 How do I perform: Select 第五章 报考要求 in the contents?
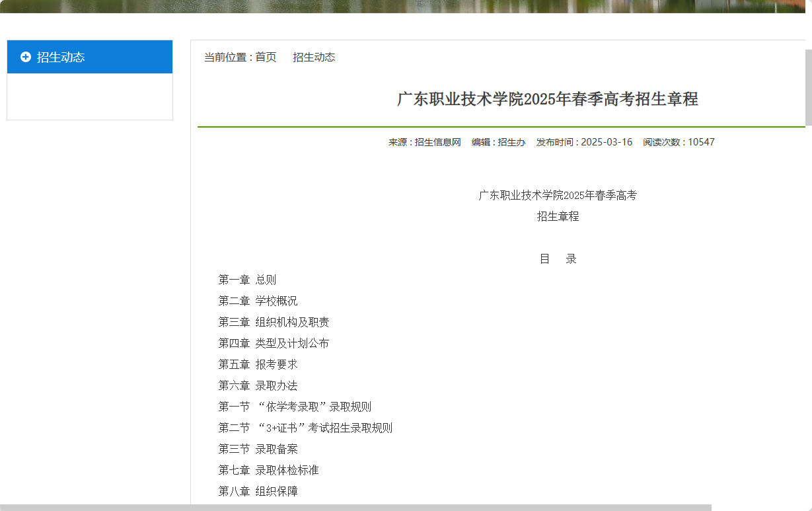pos(258,364)
